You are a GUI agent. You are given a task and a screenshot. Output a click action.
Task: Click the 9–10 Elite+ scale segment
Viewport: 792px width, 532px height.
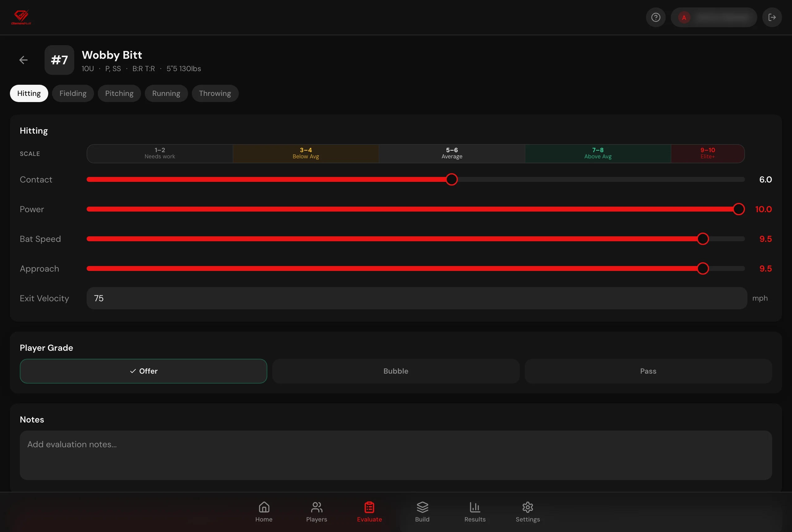pyautogui.click(x=708, y=153)
